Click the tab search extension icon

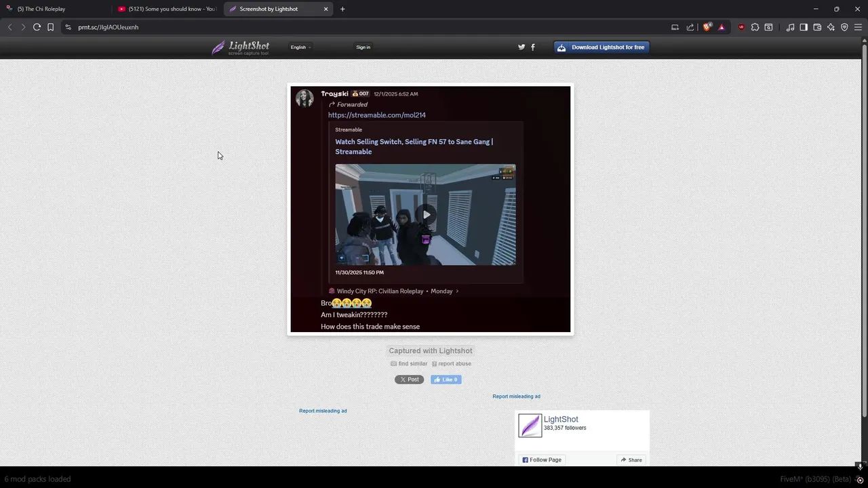[x=768, y=27]
